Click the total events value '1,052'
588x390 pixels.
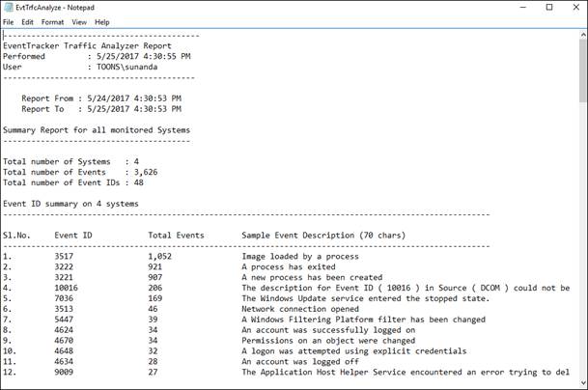159,257
